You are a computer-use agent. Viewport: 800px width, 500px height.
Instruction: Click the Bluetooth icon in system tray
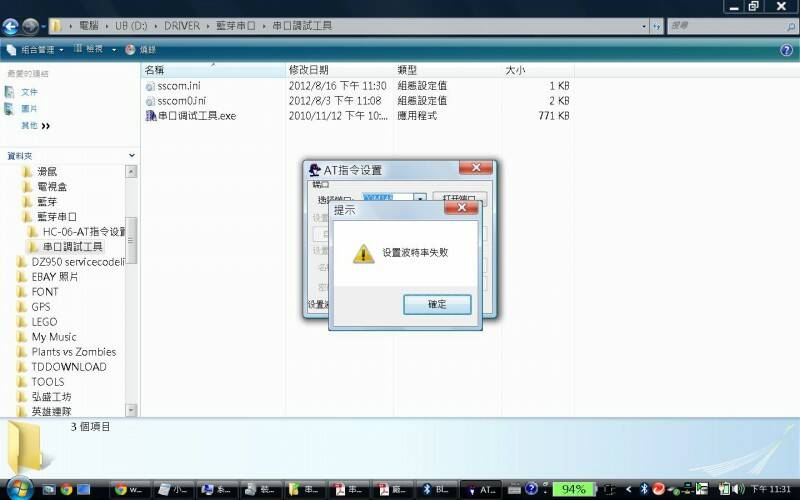coord(644,489)
